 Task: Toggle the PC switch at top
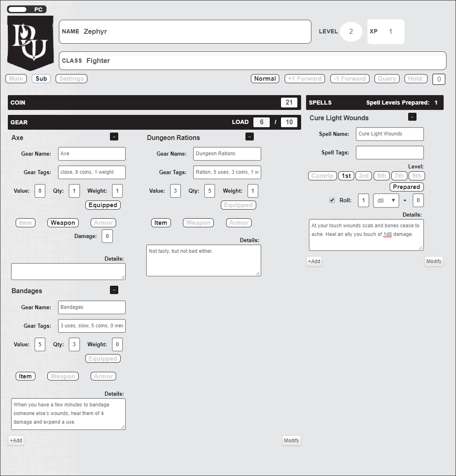click(x=17, y=9)
